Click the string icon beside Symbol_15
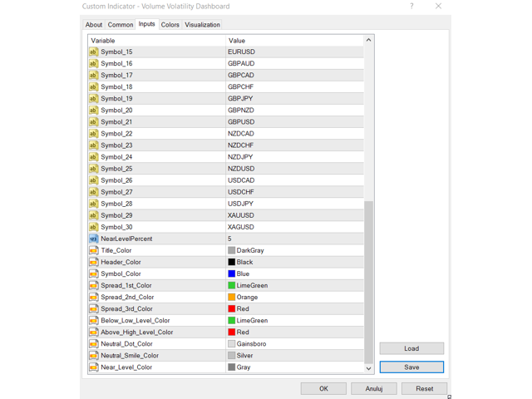Screen dimensions: 532x399 (x=93, y=52)
